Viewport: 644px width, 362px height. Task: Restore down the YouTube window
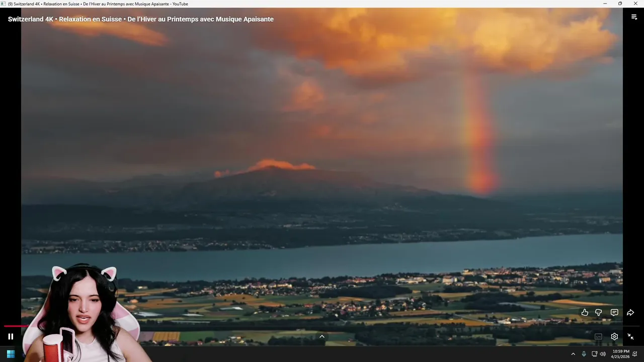point(620,4)
